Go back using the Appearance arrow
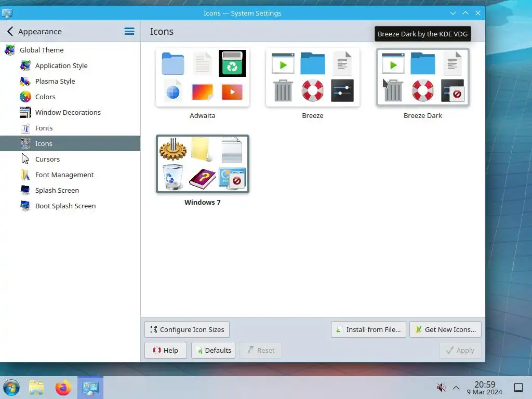 tap(10, 32)
